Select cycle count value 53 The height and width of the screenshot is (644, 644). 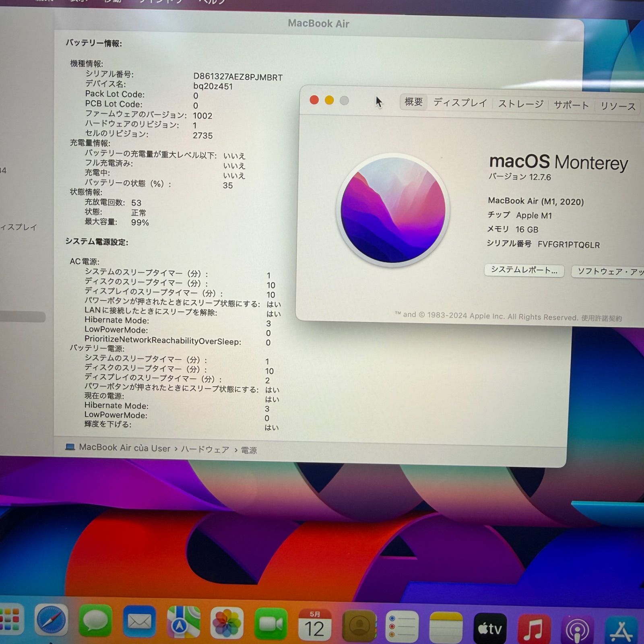point(136,202)
